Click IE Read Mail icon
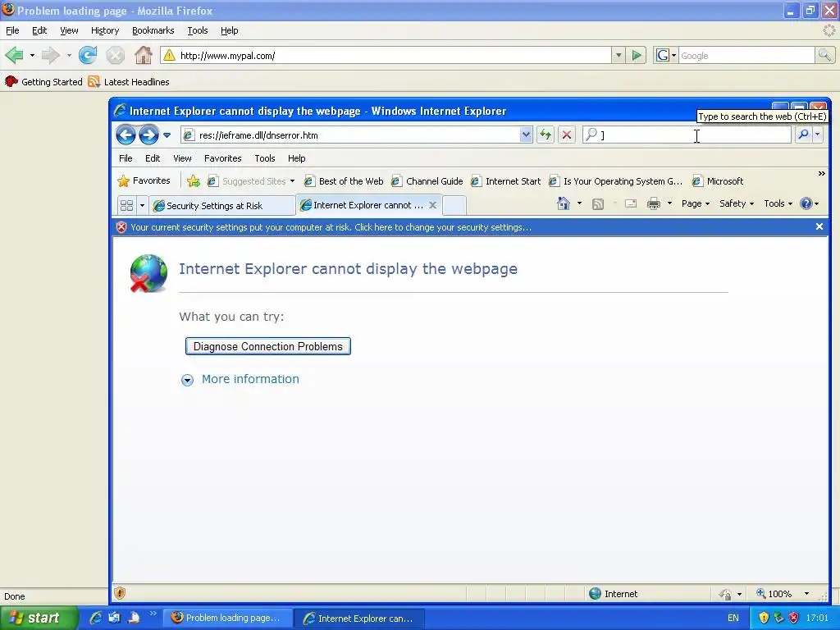 tap(631, 203)
